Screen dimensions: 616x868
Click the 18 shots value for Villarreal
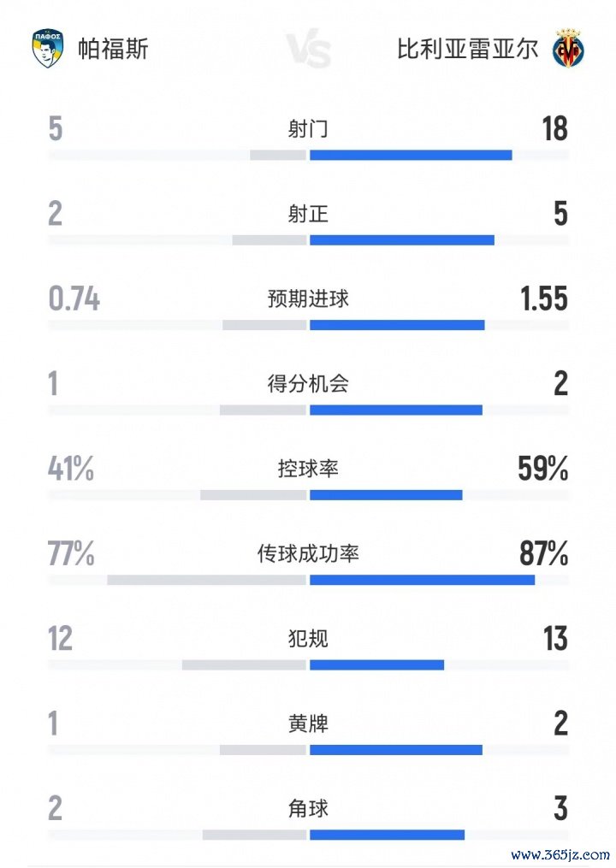click(554, 129)
